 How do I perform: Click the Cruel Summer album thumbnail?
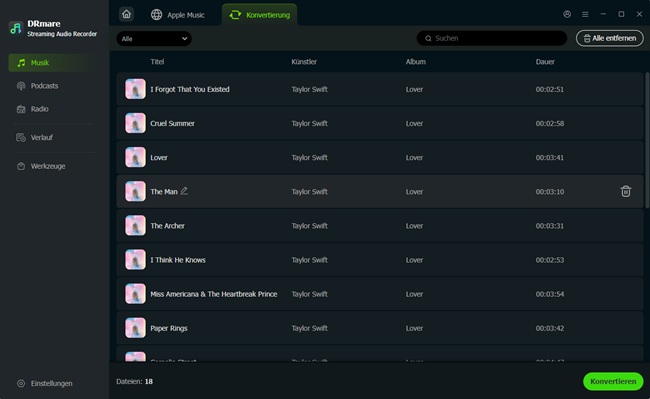[x=135, y=123]
